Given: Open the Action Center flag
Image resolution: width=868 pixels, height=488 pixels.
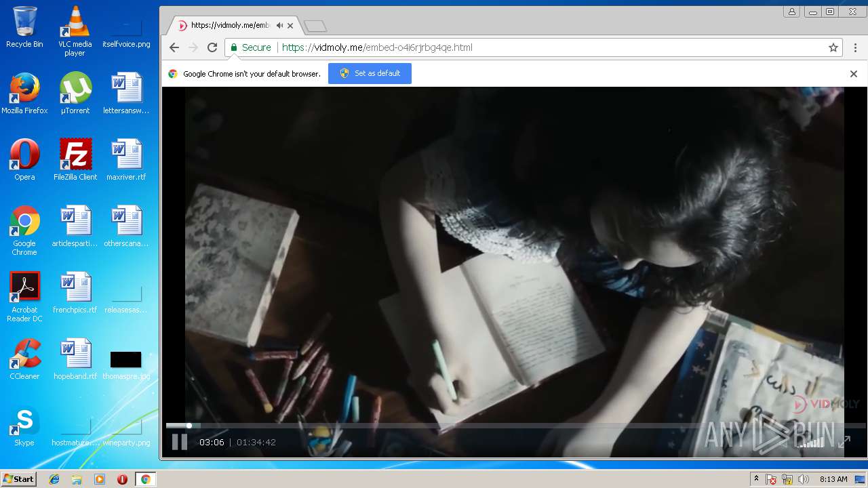Looking at the screenshot, I should [x=771, y=479].
